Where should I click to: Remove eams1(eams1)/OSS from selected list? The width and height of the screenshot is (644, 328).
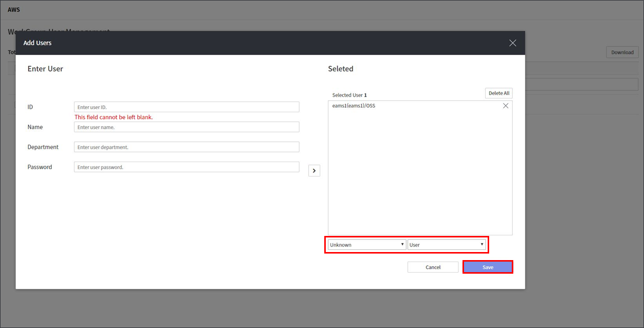[x=506, y=106]
